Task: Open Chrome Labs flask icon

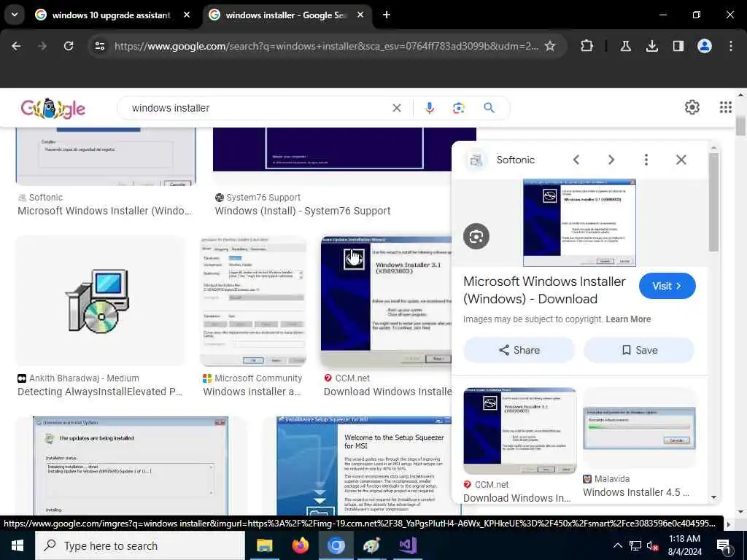Action: click(625, 46)
